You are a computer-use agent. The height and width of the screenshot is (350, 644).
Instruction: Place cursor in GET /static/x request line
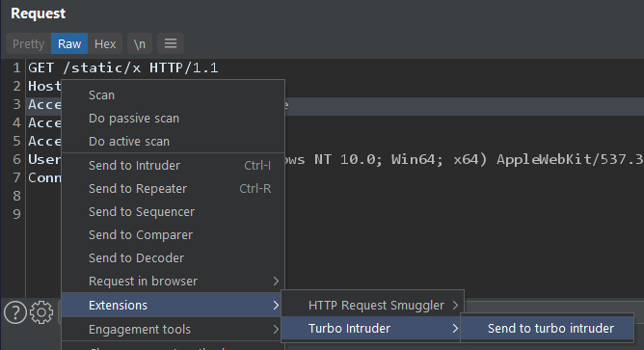123,67
